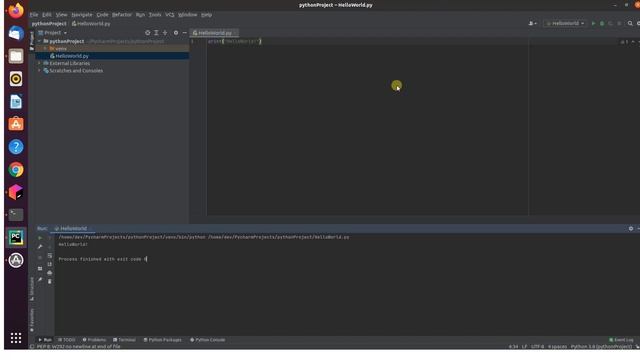Image resolution: width=640 pixels, height=360 pixels.
Task: Open the View menu
Action: coord(61,15)
